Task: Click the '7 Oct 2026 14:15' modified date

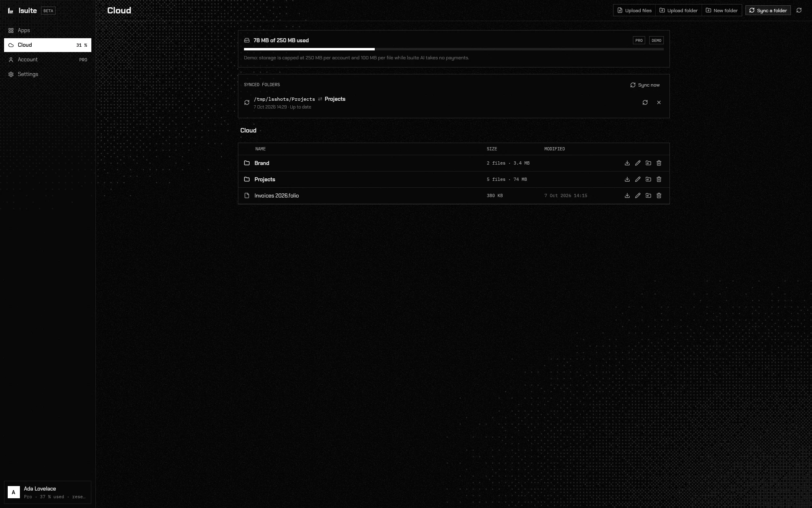Action: tap(566, 195)
